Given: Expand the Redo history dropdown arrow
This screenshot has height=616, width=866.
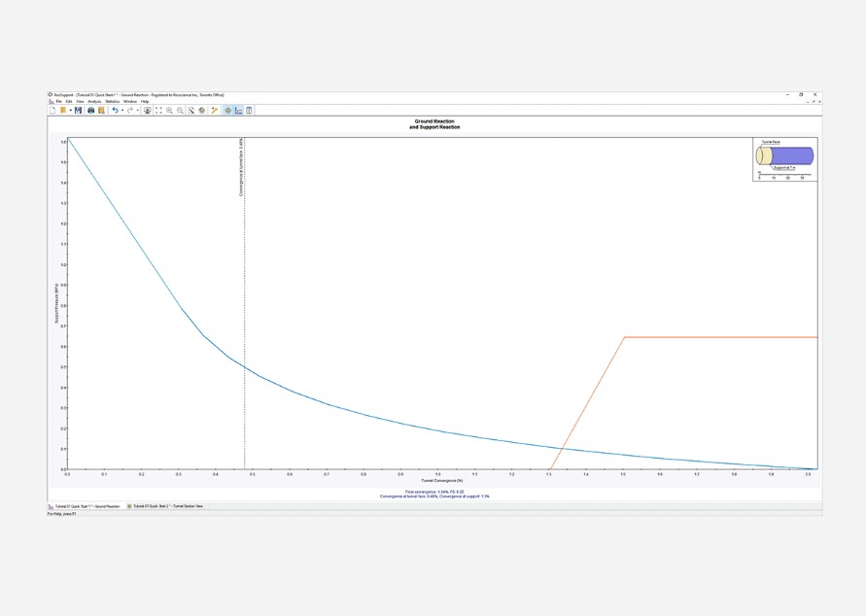Looking at the screenshot, I should click(137, 111).
